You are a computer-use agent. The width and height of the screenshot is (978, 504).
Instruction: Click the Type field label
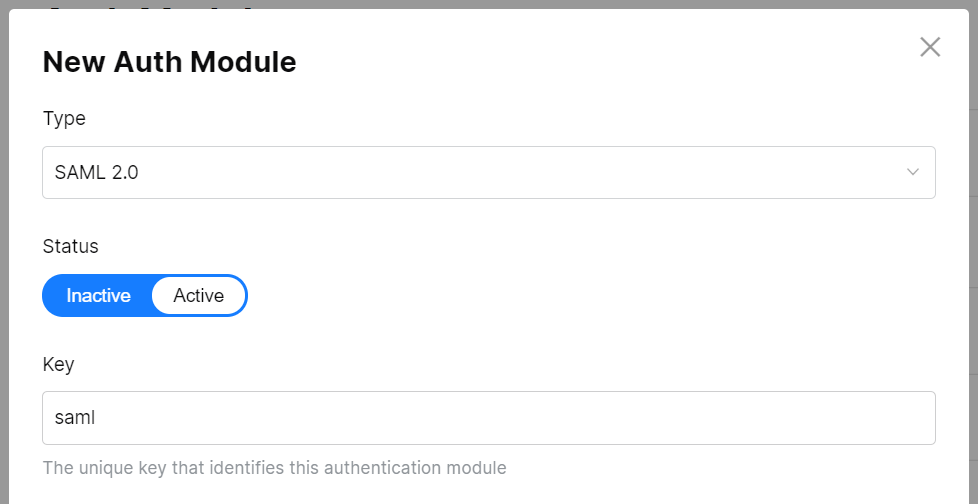(x=64, y=118)
